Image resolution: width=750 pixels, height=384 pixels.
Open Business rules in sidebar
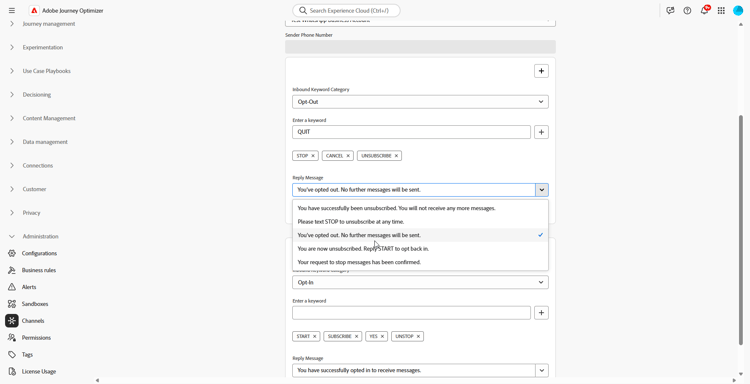coord(39,270)
